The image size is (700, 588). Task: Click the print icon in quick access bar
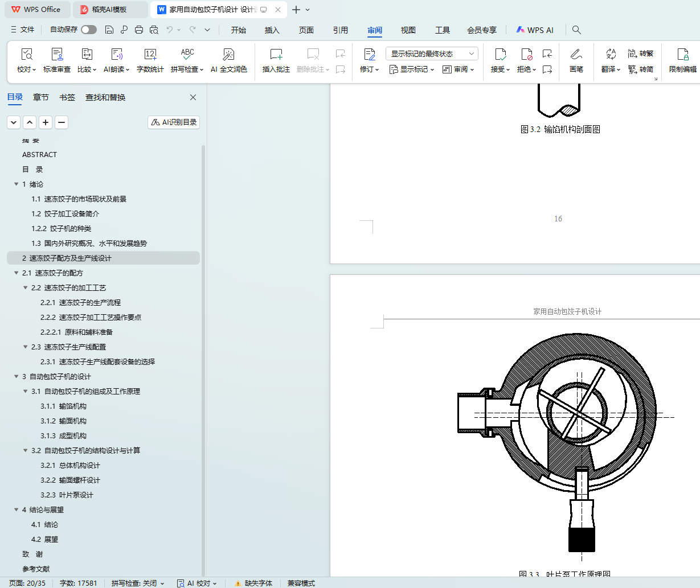pos(139,30)
